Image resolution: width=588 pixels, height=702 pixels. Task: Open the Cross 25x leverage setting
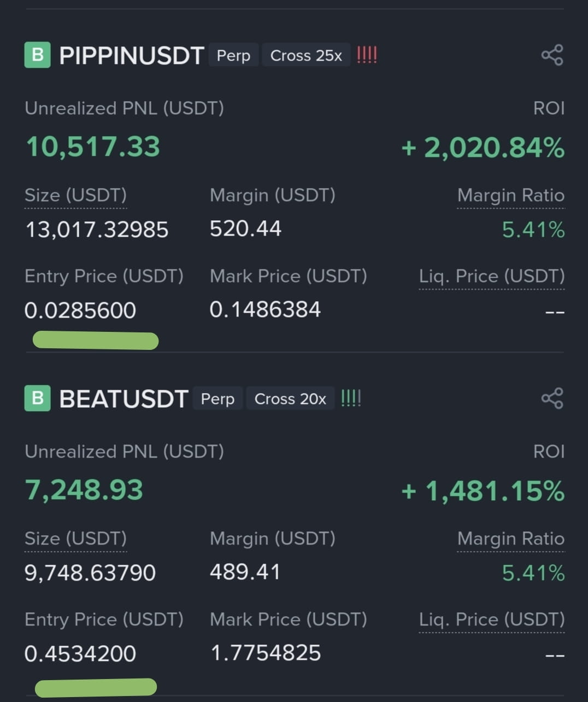tap(306, 55)
